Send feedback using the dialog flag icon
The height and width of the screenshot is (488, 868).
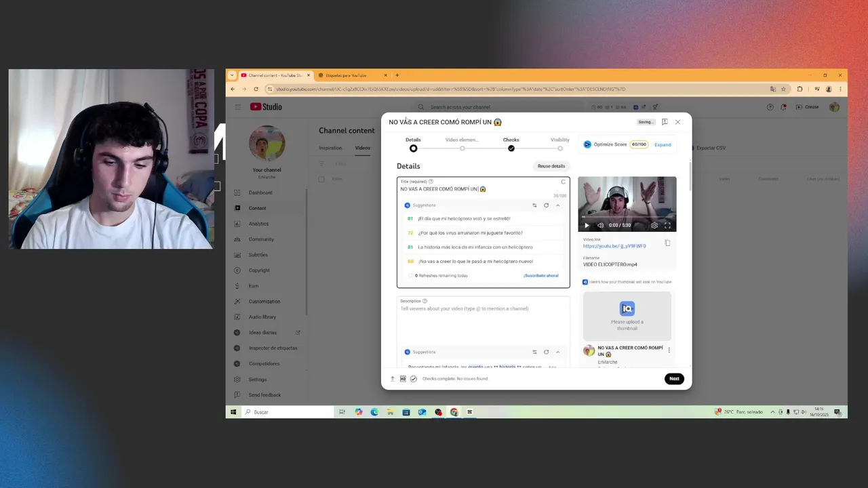coord(665,122)
